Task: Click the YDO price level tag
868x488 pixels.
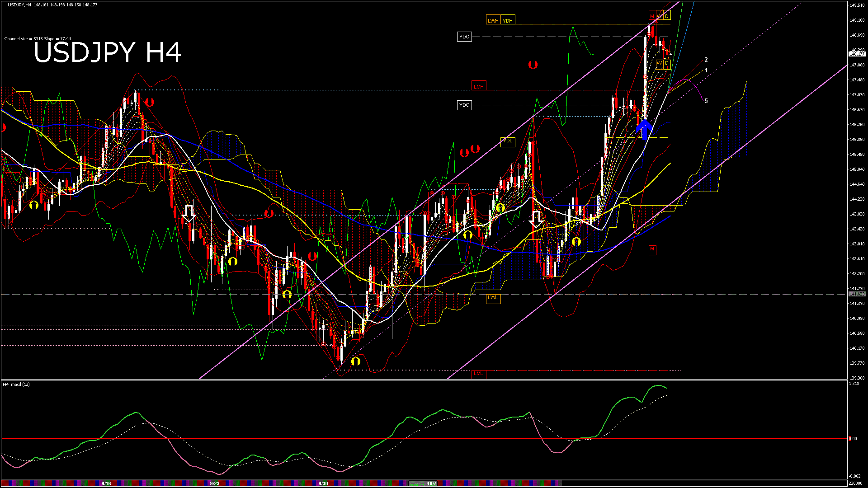Action: (x=464, y=105)
